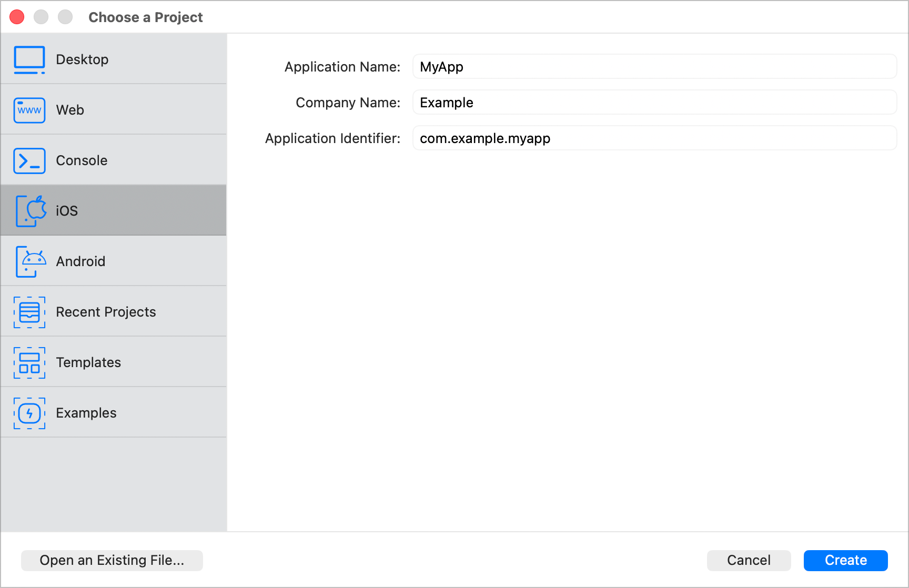Select the com.example.myapp identifier text
The image size is (909, 588).
484,138
